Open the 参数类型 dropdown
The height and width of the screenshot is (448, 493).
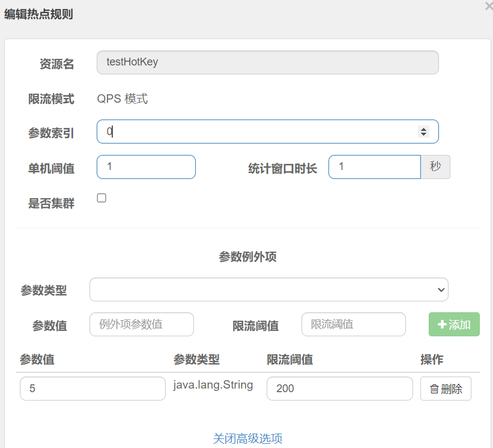tap(269, 289)
